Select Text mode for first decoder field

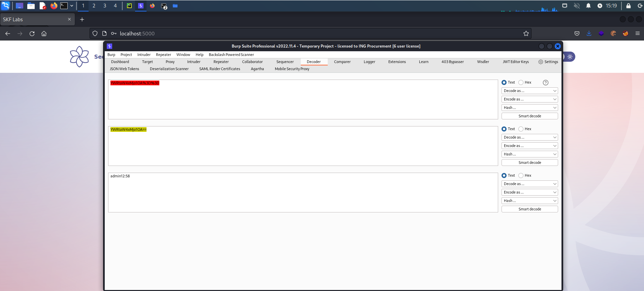pos(504,82)
